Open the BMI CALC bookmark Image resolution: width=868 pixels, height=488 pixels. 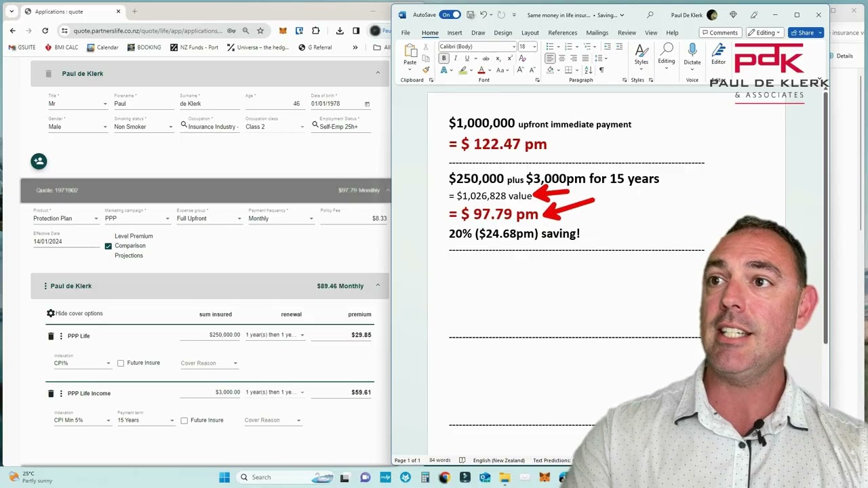(x=61, y=47)
